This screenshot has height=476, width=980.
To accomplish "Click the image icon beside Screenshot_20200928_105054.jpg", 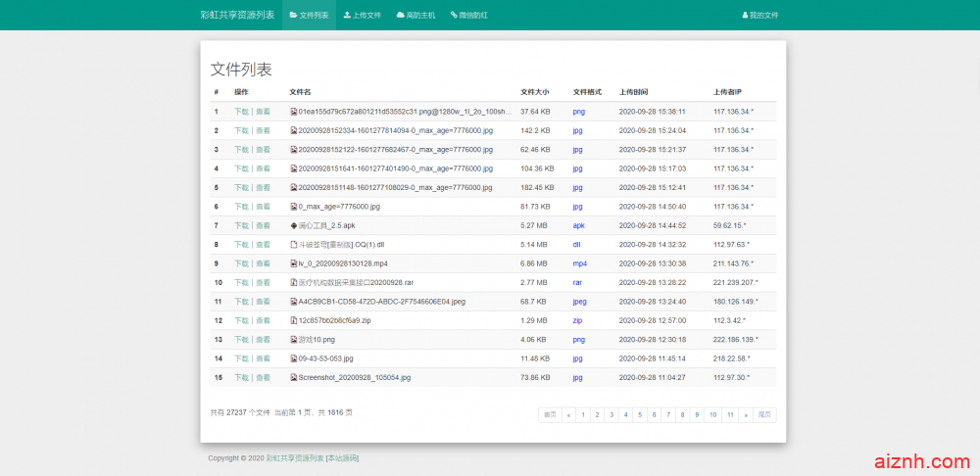I will 294,377.
